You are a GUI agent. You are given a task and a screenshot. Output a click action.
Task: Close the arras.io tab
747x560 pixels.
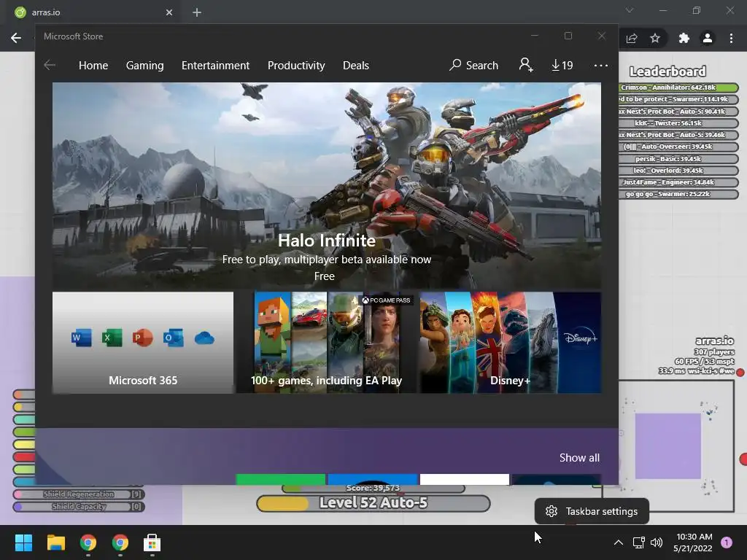point(169,12)
